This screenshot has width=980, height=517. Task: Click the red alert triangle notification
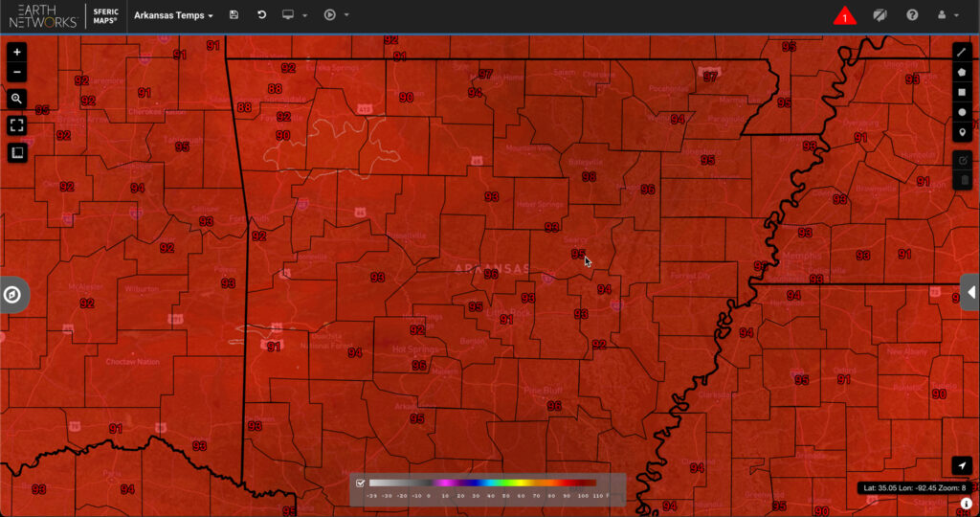[x=844, y=16]
